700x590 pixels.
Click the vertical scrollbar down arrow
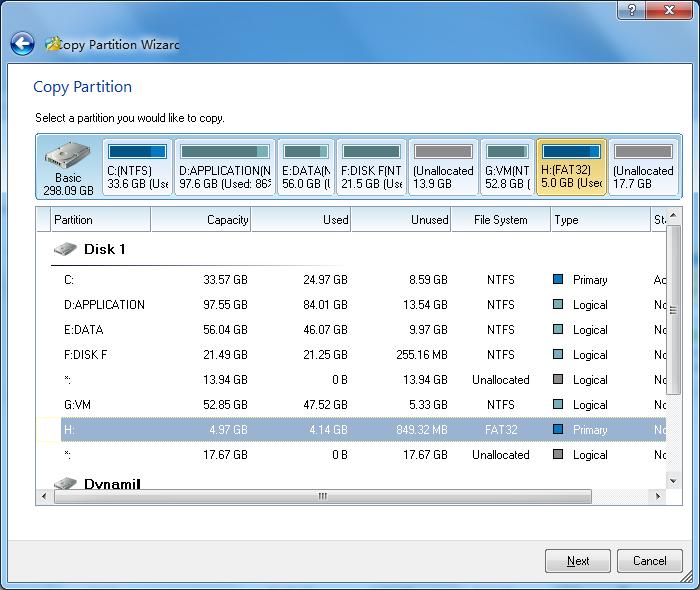[x=674, y=481]
